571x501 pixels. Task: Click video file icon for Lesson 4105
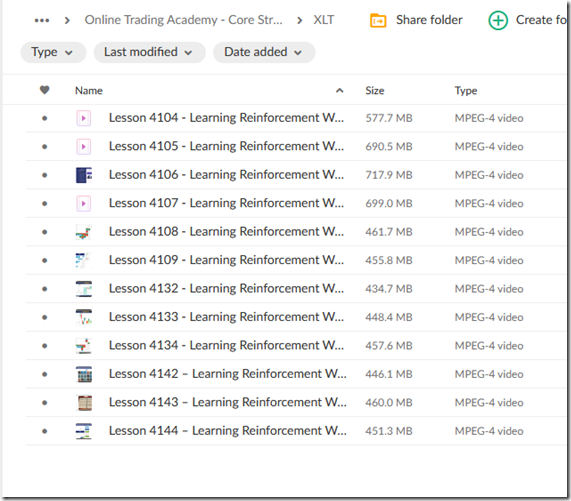coord(84,147)
